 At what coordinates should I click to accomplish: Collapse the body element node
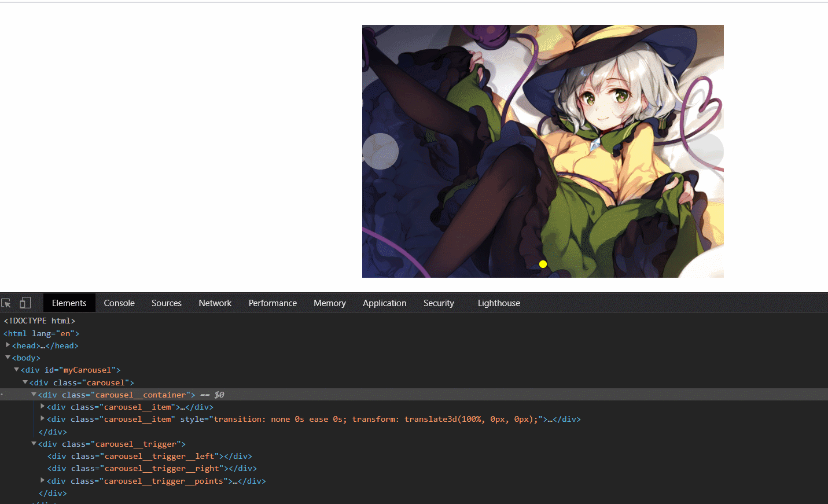[8, 358]
